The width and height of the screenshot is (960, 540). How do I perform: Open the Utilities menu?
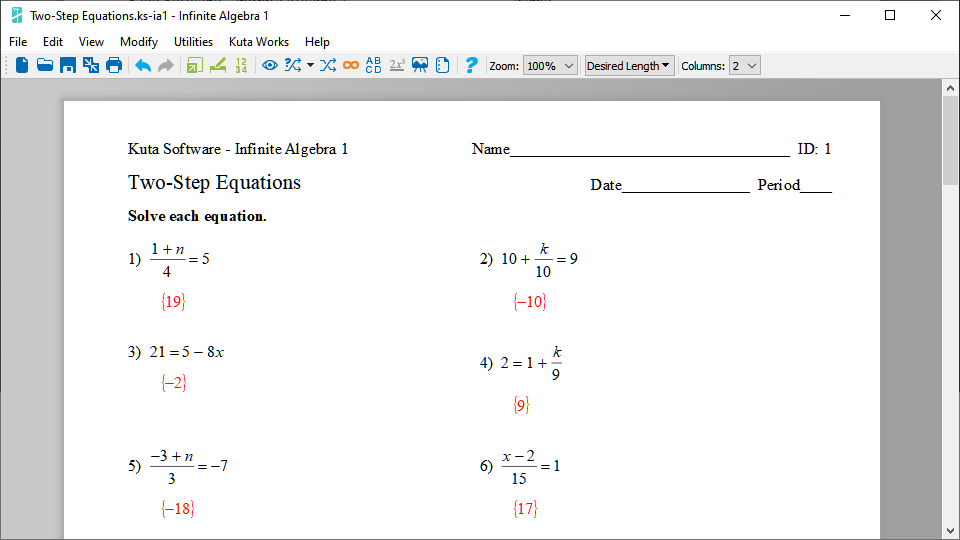193,42
